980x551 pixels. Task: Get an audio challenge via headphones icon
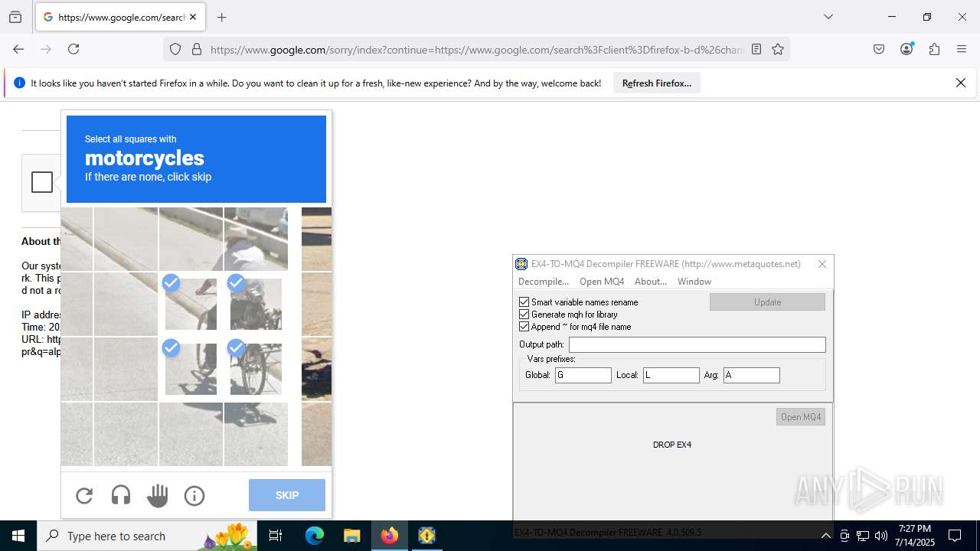click(121, 496)
